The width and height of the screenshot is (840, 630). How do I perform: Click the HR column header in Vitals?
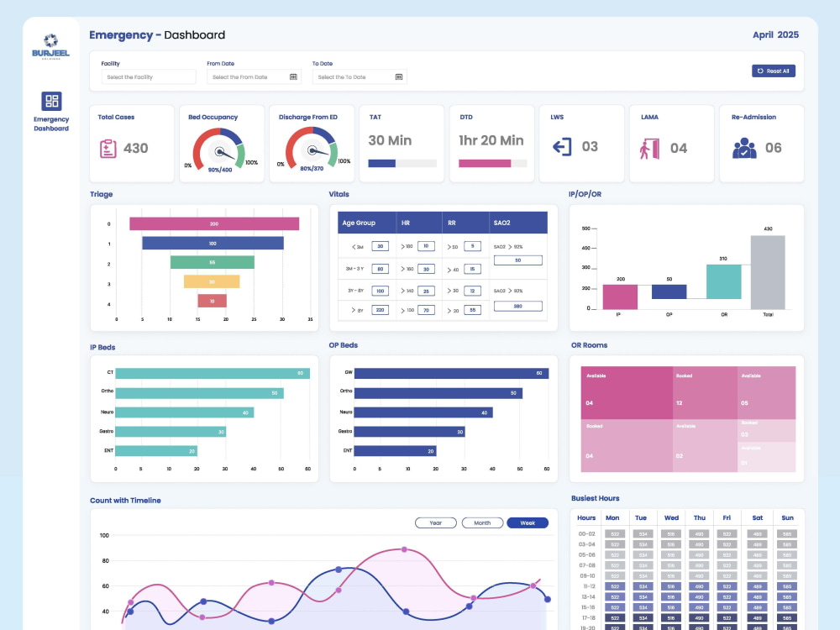(x=419, y=223)
